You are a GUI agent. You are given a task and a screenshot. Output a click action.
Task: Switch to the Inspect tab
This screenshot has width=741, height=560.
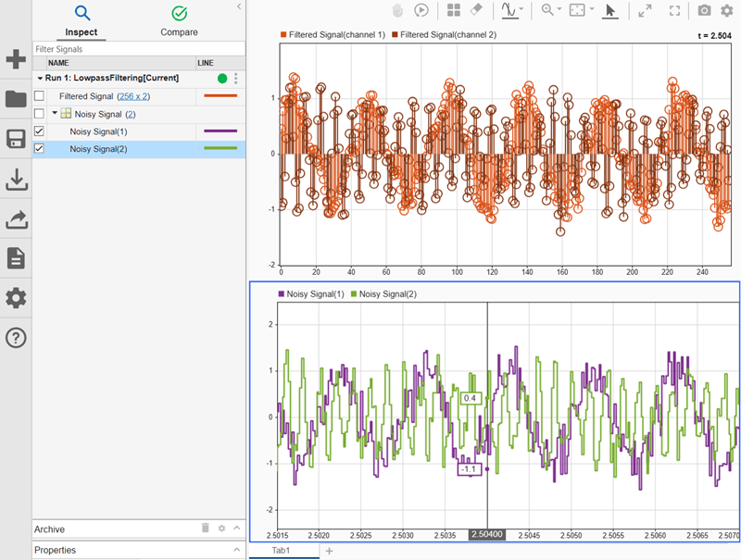click(82, 20)
